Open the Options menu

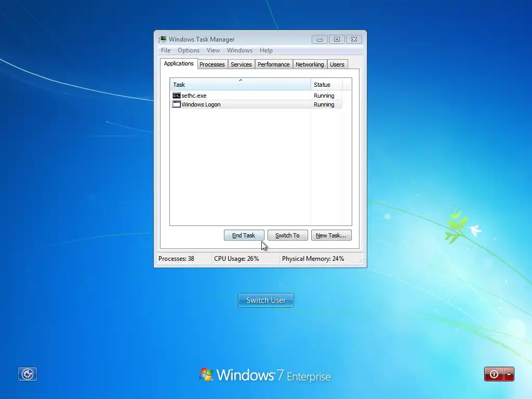pos(188,50)
